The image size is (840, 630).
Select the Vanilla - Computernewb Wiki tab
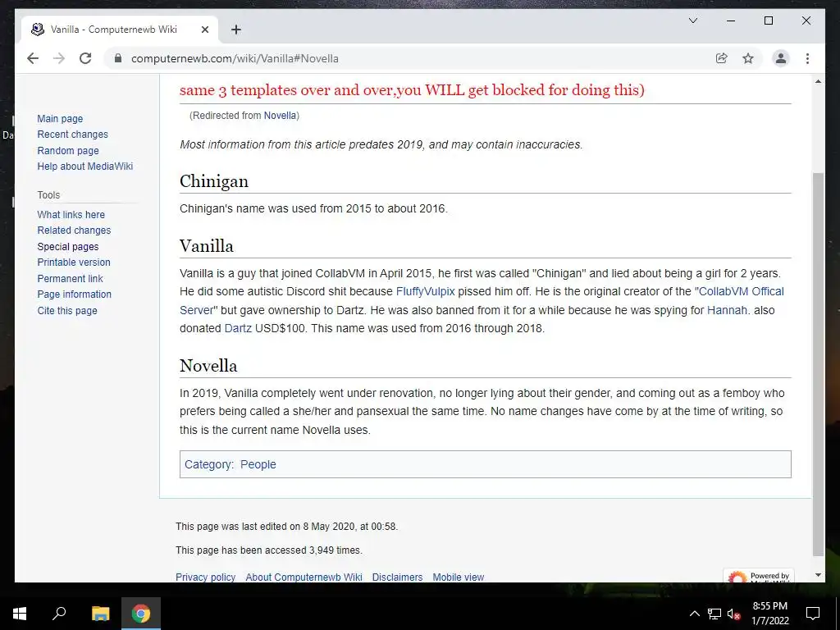120,30
